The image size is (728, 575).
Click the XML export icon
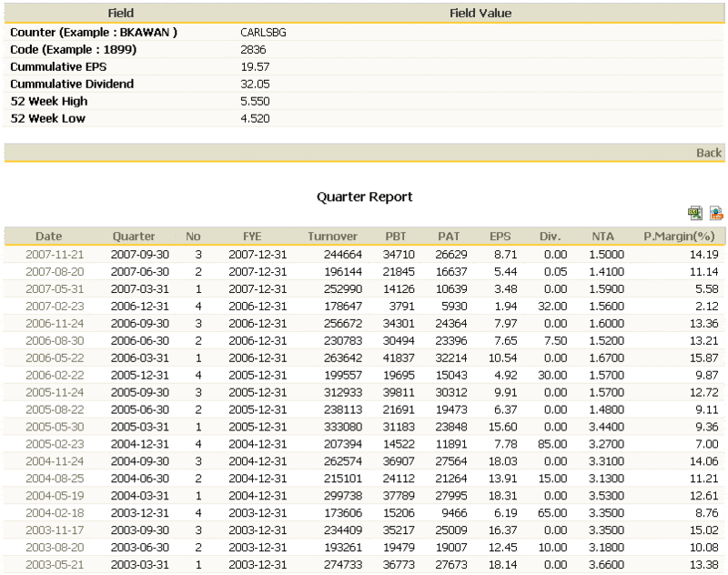715,214
